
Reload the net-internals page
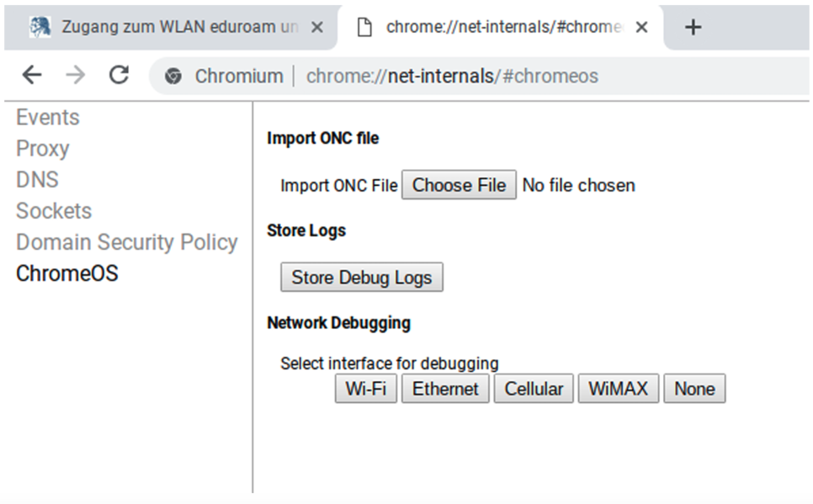[x=119, y=75]
